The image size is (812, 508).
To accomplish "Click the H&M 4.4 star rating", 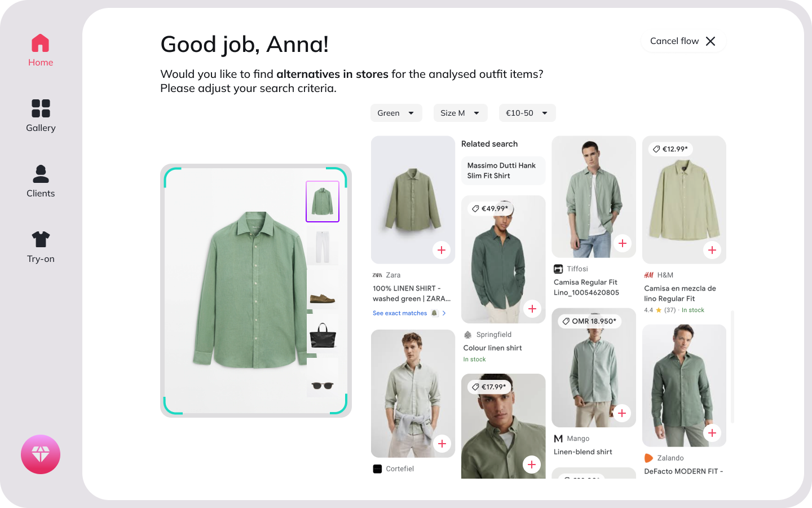I will (660, 310).
